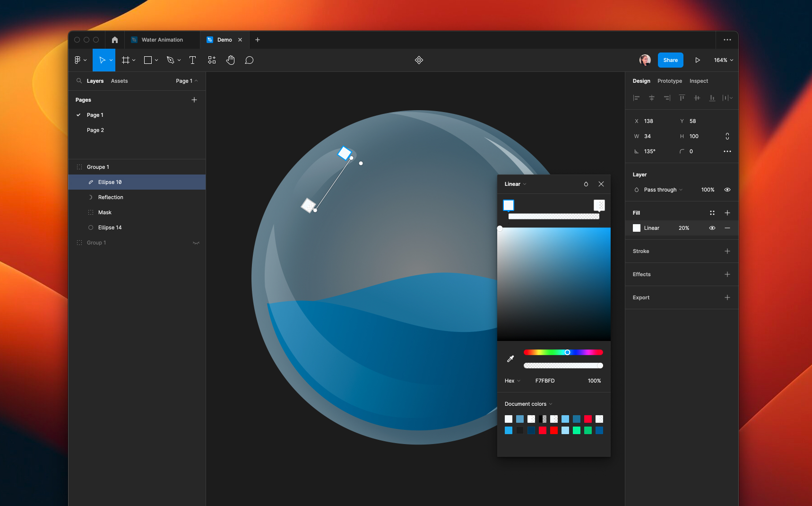Open the Hex color format dropdown
This screenshot has height=506, width=812.
click(x=512, y=381)
